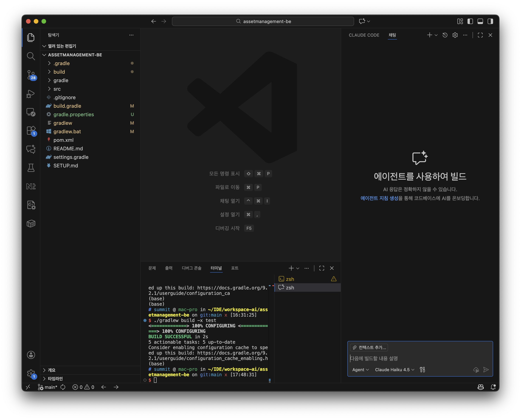The height and width of the screenshot is (420, 521).
Task: Open the Extensions view
Action: [x=31, y=131]
